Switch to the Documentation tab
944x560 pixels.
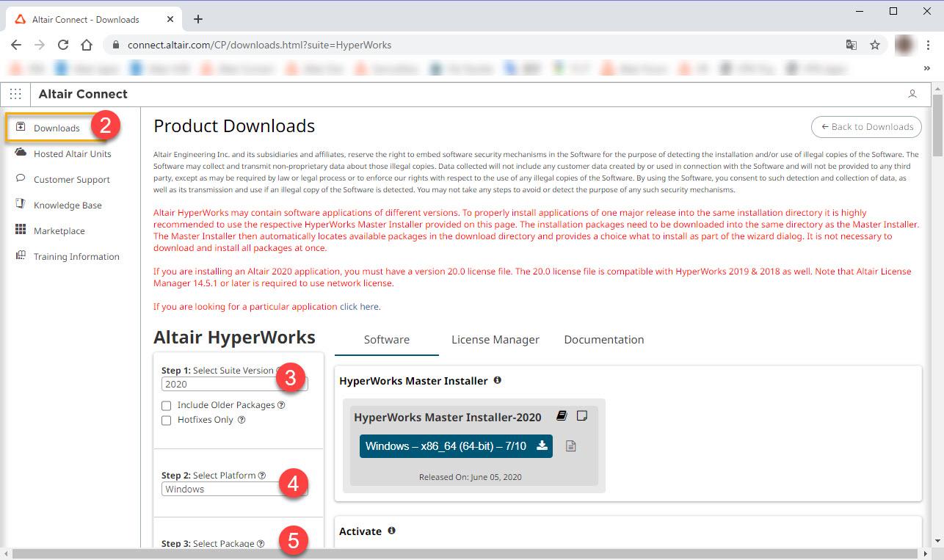pyautogui.click(x=603, y=339)
